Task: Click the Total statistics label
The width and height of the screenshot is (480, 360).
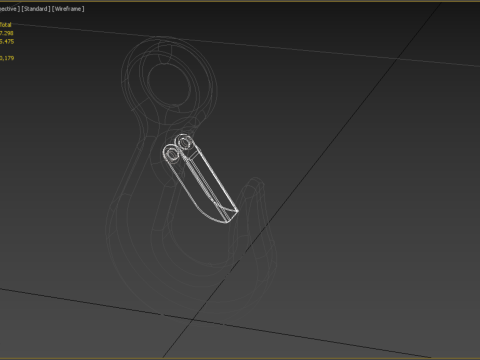Action: [x=6, y=25]
